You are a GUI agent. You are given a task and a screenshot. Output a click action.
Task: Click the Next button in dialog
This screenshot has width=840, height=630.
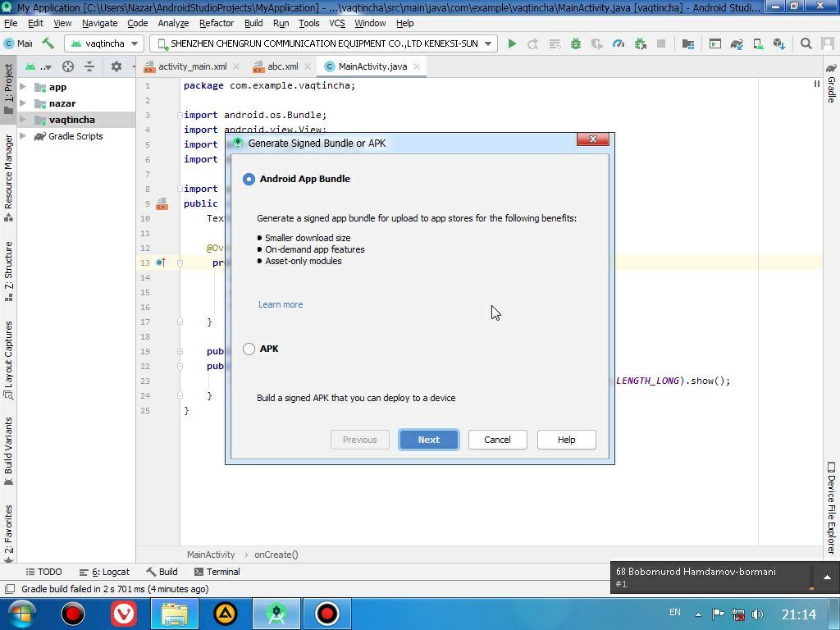click(x=428, y=440)
